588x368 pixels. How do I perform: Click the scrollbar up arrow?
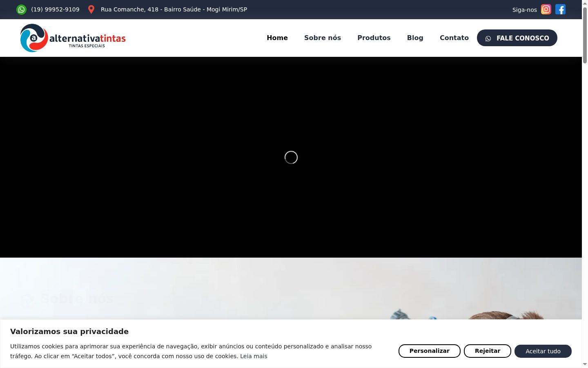tap(585, 3)
